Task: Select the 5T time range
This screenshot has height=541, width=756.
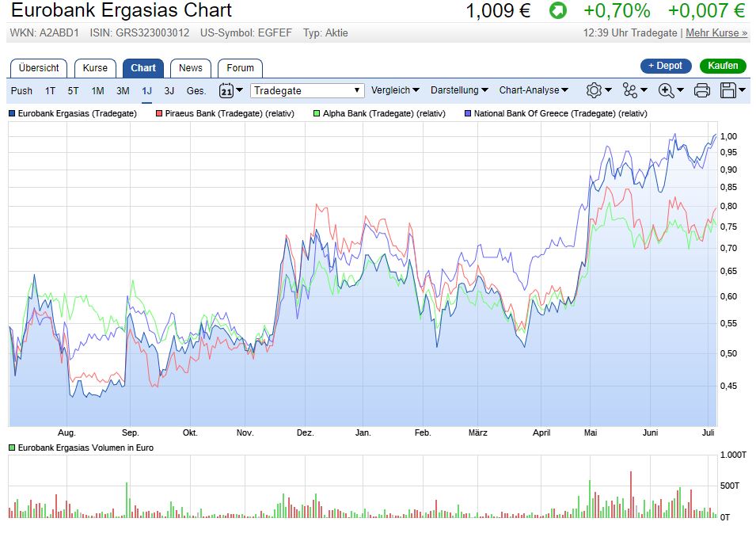Action: (x=73, y=91)
